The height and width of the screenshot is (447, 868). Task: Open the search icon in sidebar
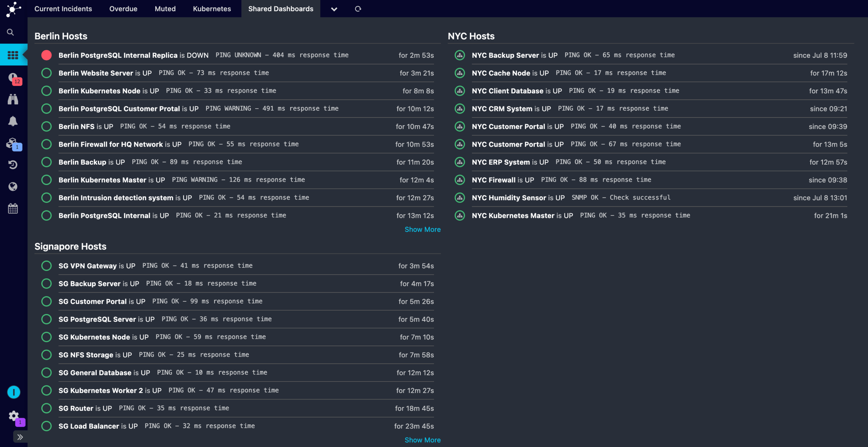[x=11, y=32]
